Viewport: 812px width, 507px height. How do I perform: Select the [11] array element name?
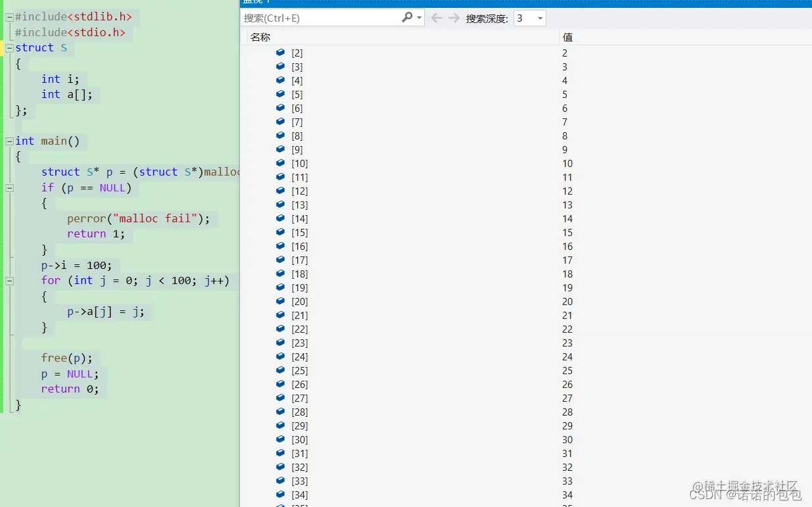point(300,178)
